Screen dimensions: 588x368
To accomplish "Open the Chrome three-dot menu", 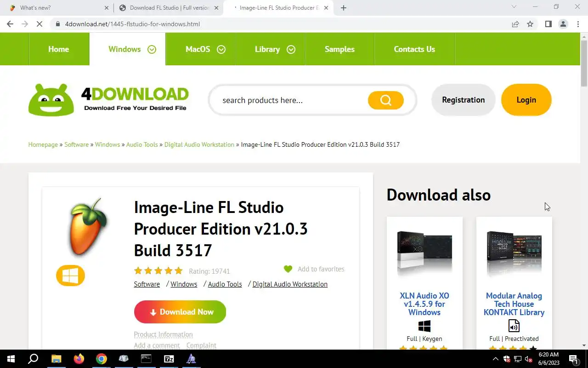I will [x=577, y=24].
